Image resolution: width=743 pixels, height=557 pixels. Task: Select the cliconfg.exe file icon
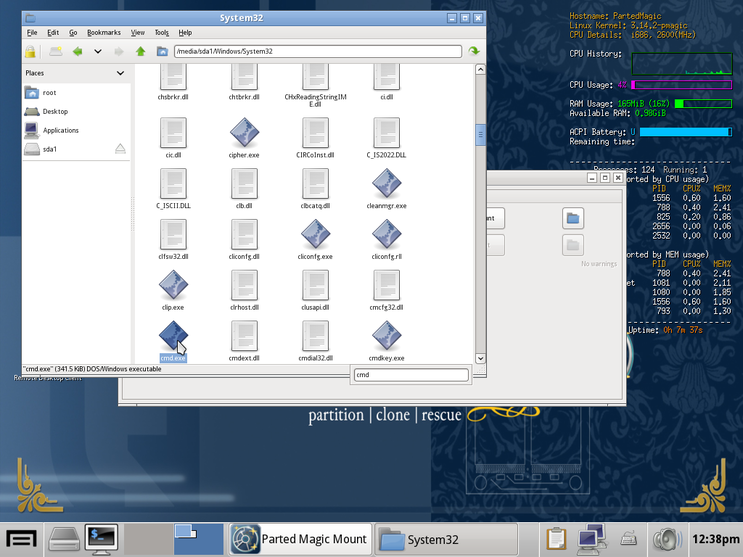(315, 235)
